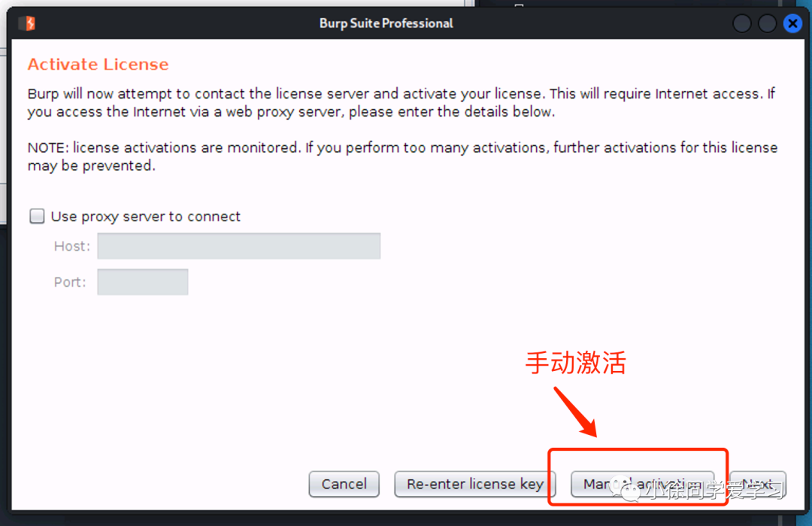
Task: Click the Burp Suite Professional title bar
Action: click(x=386, y=23)
